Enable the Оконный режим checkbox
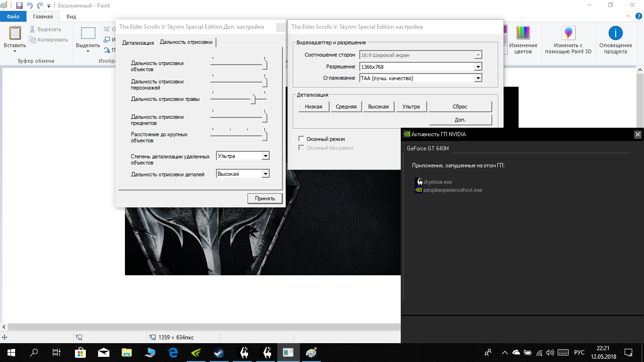The image size is (644, 362). click(302, 139)
